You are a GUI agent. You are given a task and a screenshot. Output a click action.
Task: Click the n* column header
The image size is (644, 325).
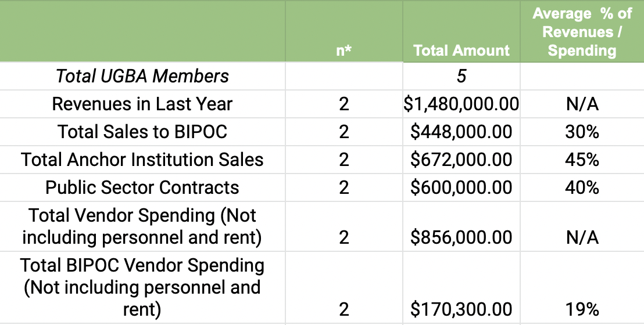[x=344, y=31]
